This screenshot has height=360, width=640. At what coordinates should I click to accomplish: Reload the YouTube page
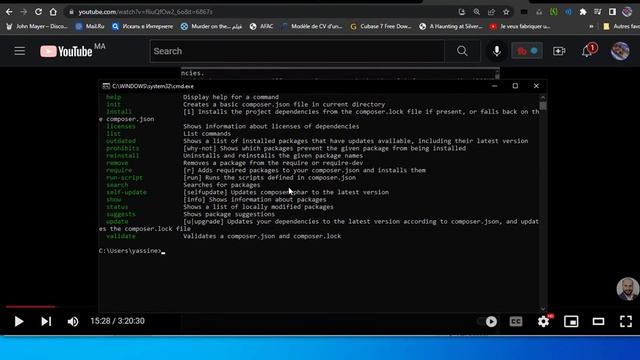38,12
